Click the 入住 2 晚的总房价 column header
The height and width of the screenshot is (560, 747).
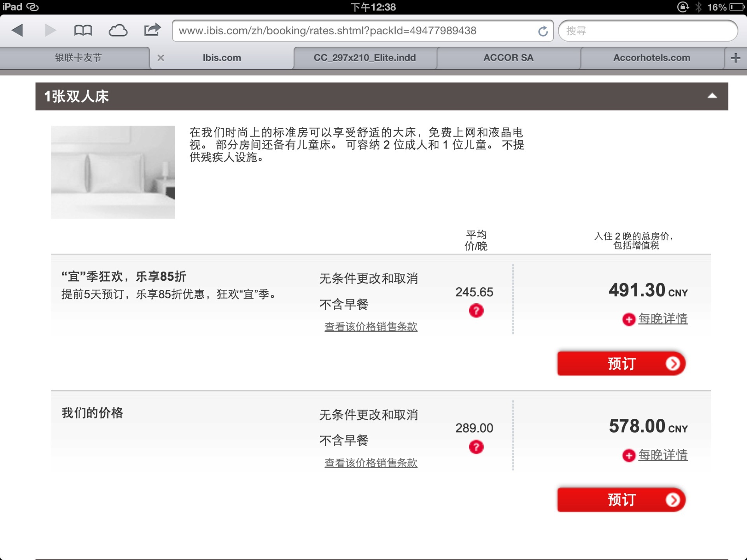click(634, 240)
